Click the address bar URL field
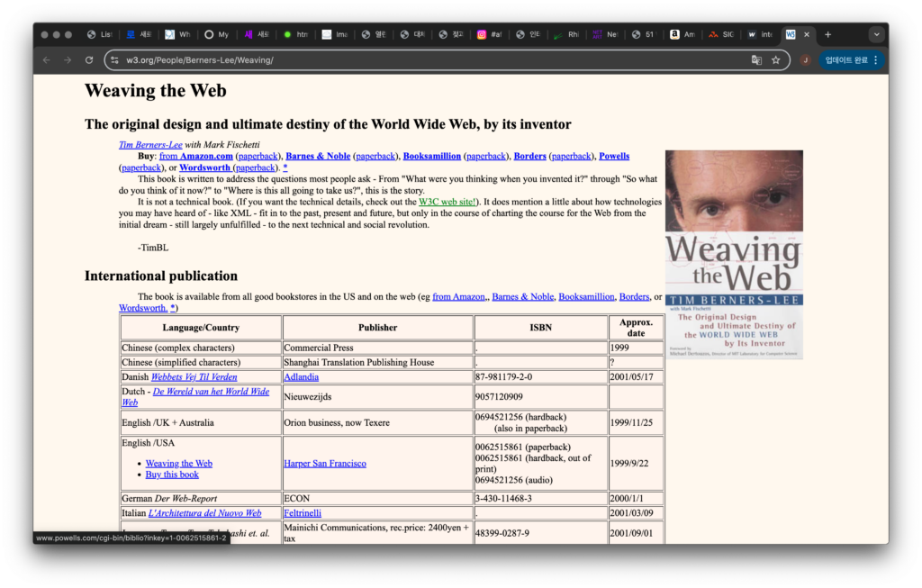 coord(432,60)
